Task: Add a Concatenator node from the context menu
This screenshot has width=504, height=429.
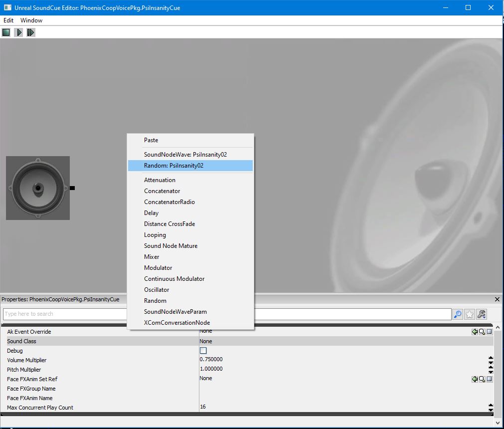Action: tap(190, 191)
